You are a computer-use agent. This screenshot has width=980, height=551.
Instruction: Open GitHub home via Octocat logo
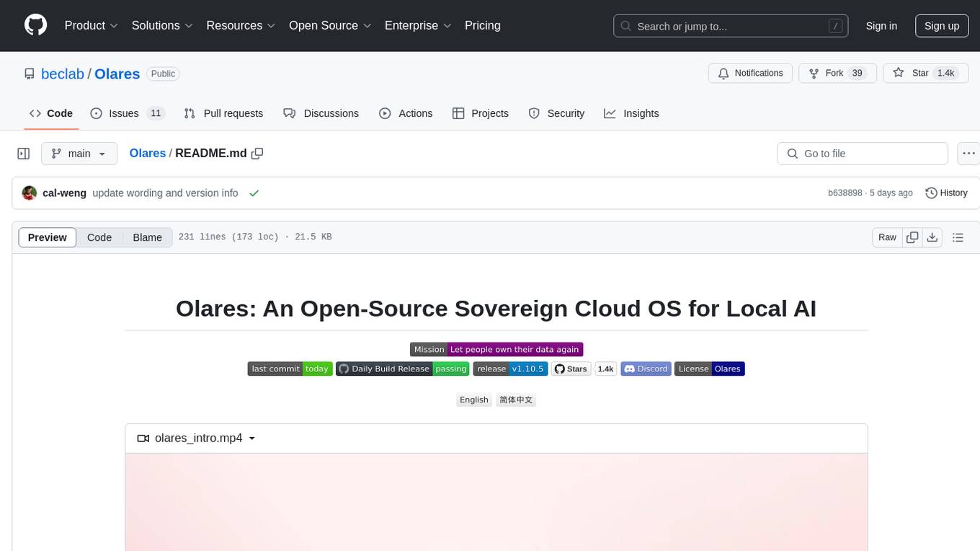point(36,25)
